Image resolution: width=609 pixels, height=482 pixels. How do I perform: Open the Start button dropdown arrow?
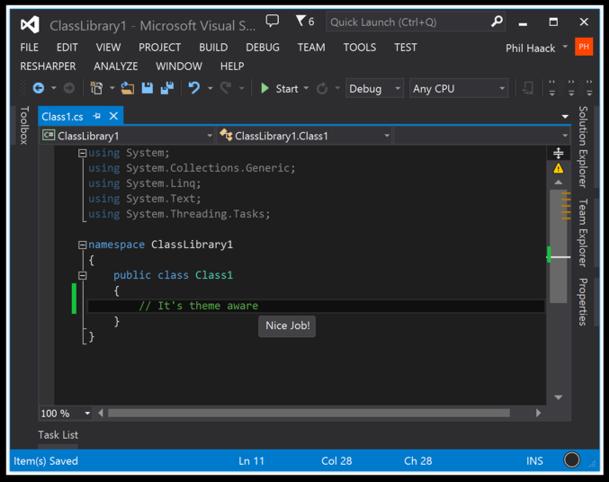(306, 88)
